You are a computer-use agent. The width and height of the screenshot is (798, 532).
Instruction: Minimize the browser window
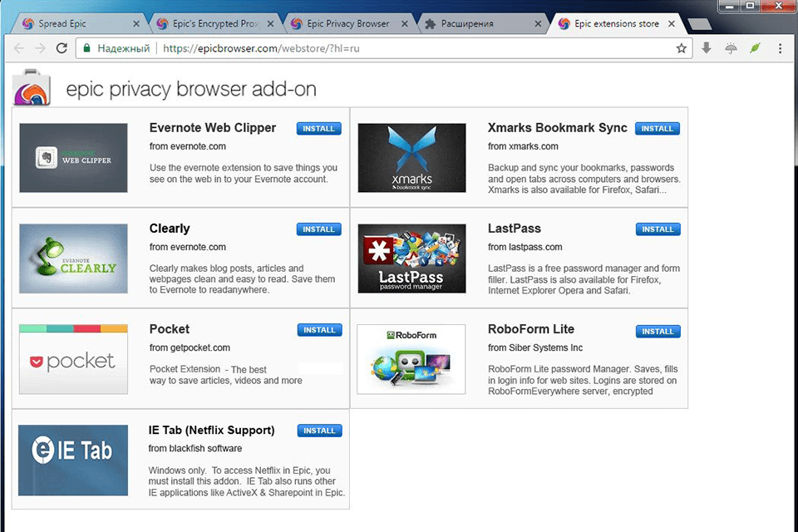tap(730, 7)
